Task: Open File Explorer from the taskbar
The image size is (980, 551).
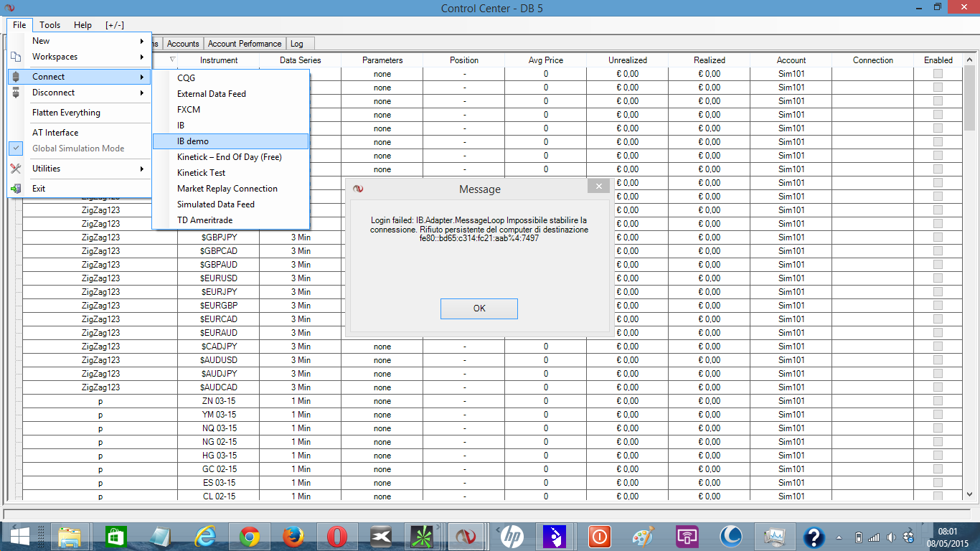Action: point(70,536)
